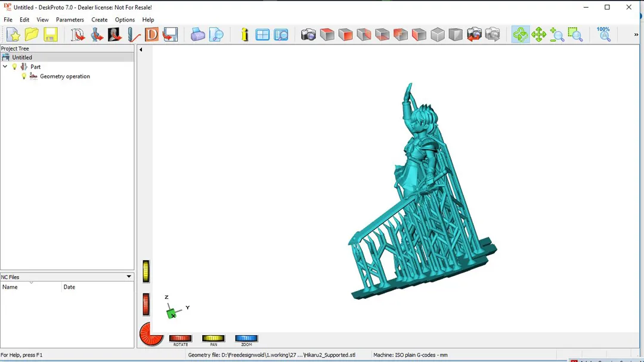The height and width of the screenshot is (362, 644).
Task: Click the red ROTATE thumbwheel
Action: coord(180,338)
